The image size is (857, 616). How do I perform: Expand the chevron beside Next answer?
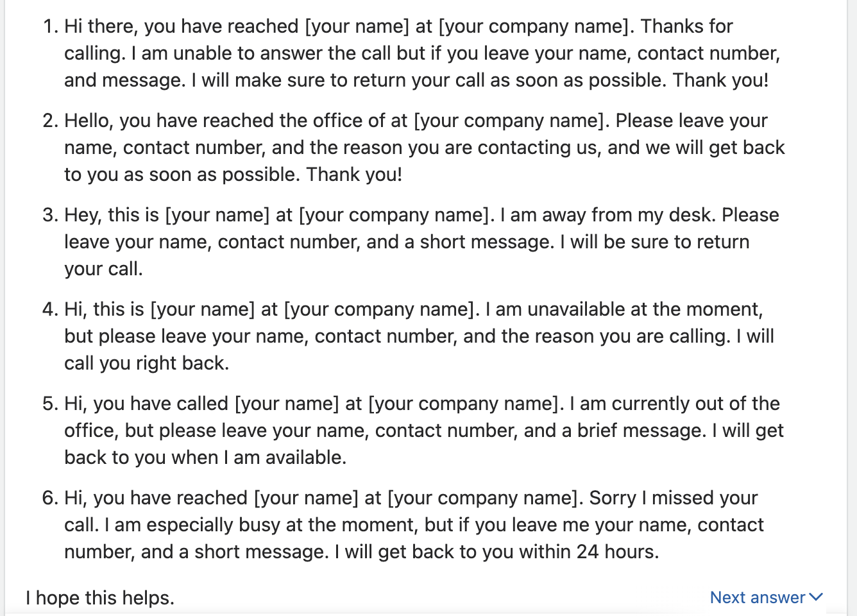815,597
